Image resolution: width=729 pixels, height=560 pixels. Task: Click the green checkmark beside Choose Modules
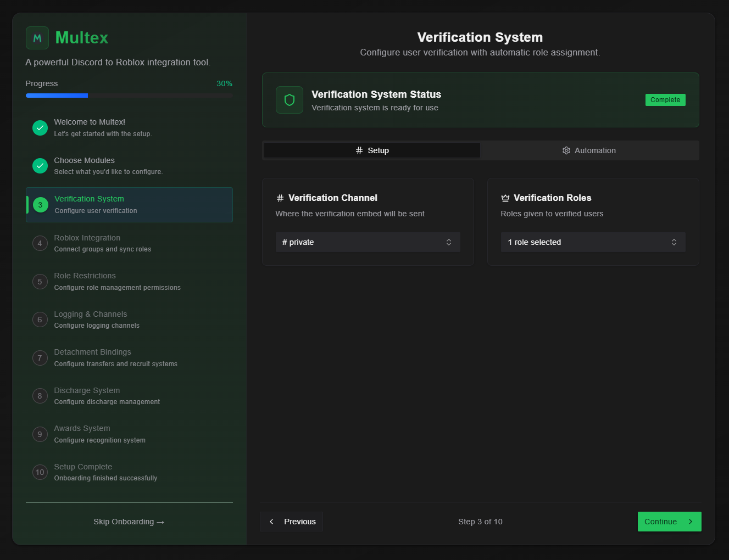(40, 166)
